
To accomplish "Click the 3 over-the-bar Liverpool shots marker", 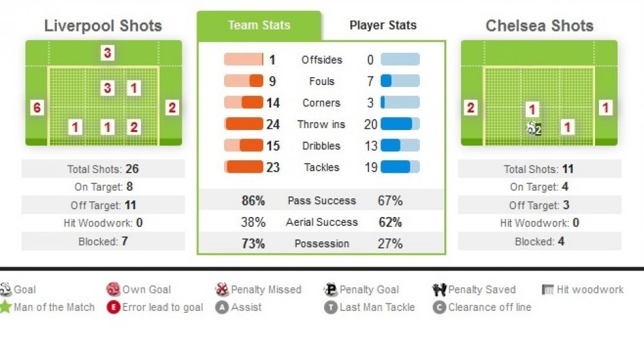I will click(107, 53).
